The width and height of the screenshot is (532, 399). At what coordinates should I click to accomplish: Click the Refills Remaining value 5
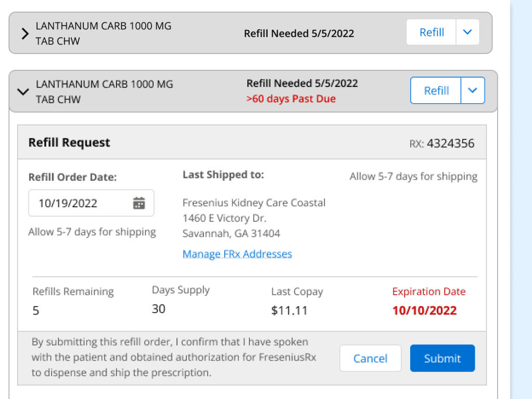(36, 311)
